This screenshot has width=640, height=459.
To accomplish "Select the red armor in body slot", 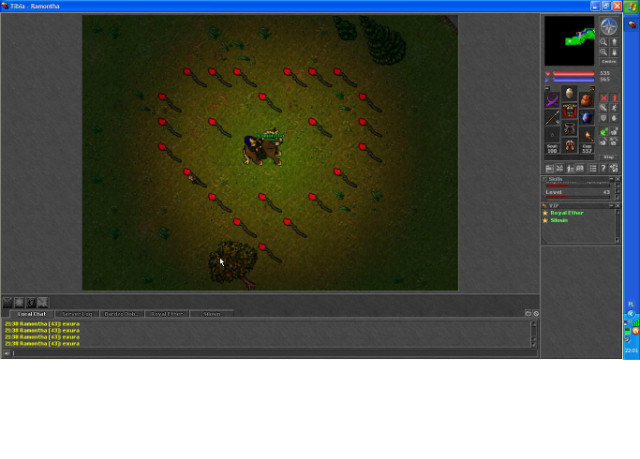I will [569, 111].
